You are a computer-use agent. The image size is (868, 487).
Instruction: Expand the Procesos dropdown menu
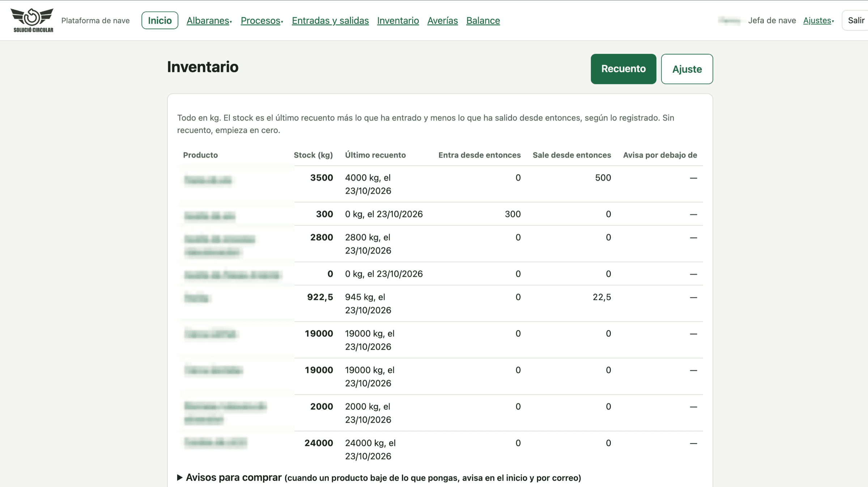tap(262, 21)
